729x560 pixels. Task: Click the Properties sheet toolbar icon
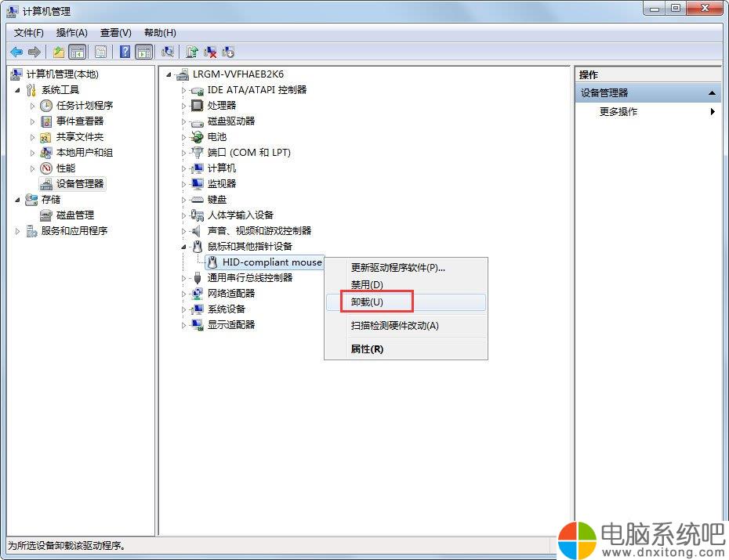point(100,52)
